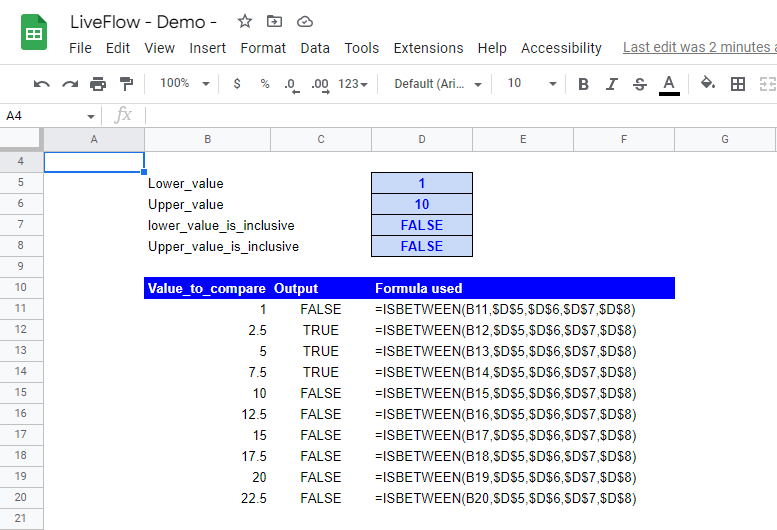Viewport: 777px width, 530px height.
Task: Click the merge cells icon
Action: 768,84
